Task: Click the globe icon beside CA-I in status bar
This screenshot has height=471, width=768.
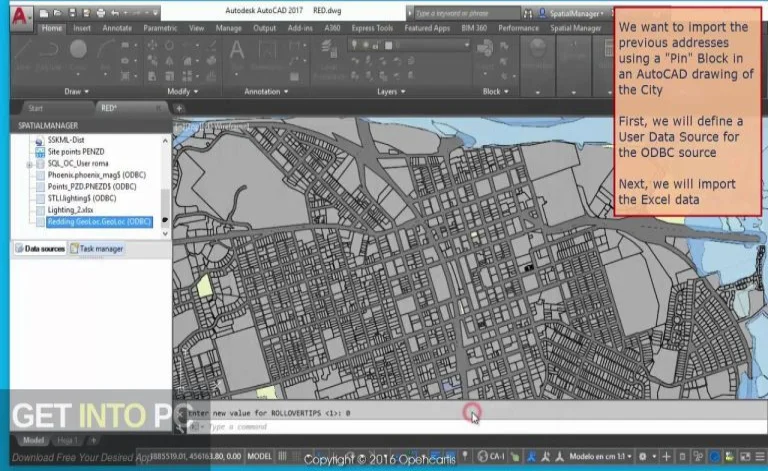Action: click(482, 456)
